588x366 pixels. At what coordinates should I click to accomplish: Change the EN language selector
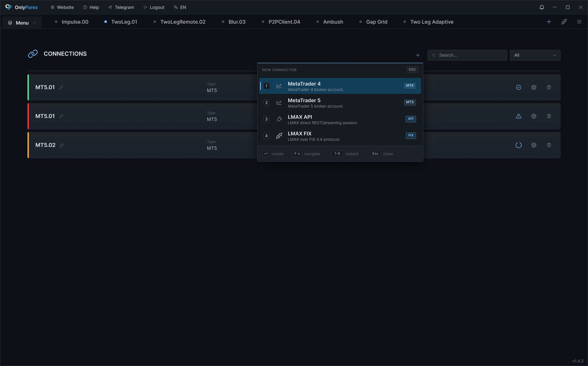tap(180, 7)
